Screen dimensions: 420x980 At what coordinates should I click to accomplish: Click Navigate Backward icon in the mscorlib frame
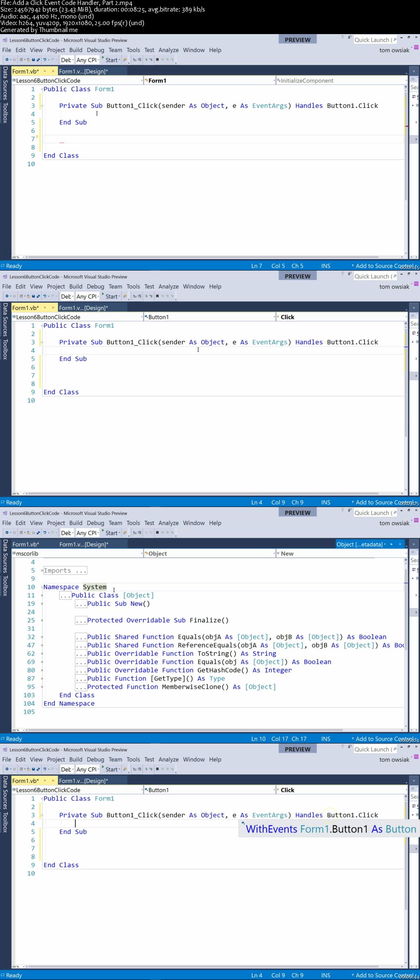click(x=7, y=533)
